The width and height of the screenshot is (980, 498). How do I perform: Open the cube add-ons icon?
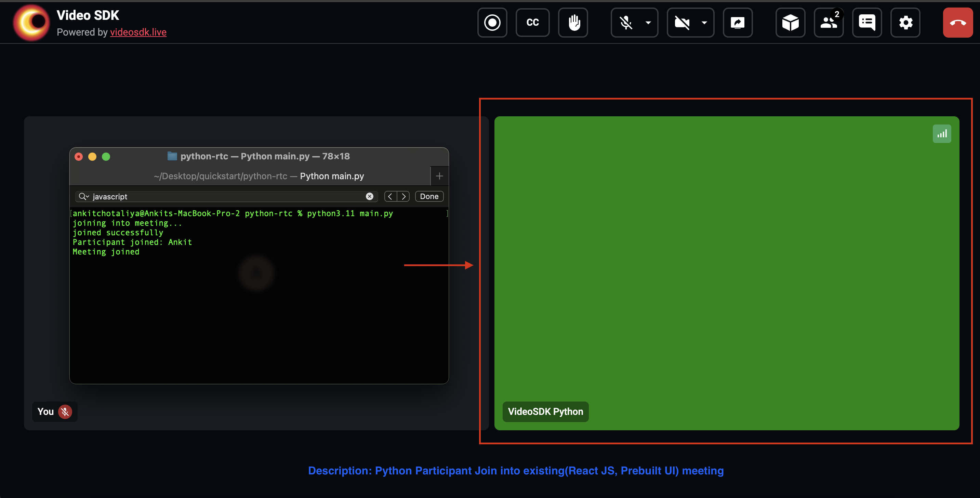790,23
